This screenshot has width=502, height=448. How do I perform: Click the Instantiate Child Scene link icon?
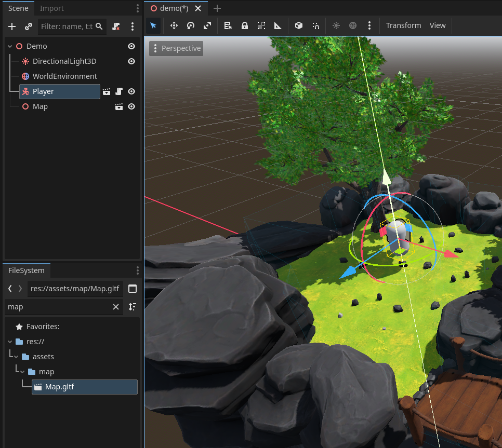click(x=29, y=26)
